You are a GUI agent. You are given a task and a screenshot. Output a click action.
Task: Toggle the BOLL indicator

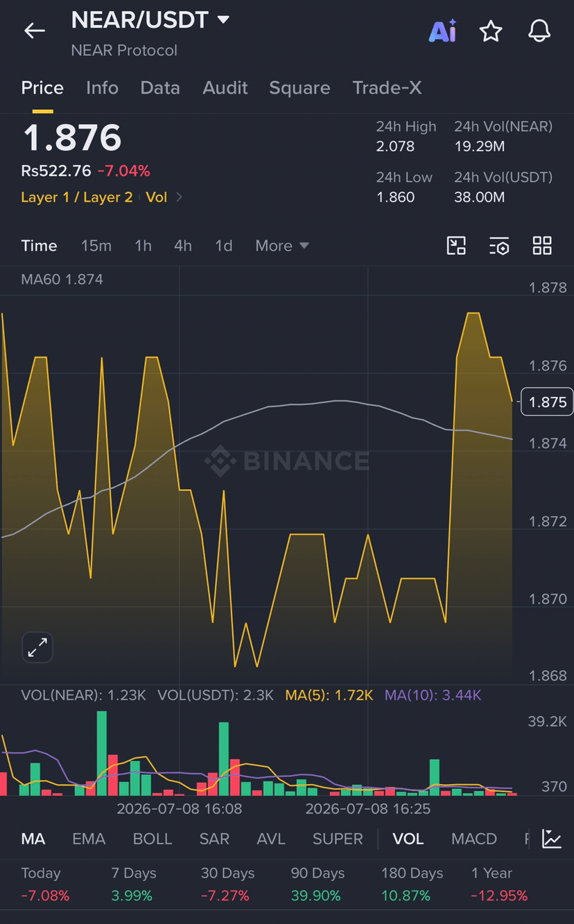(x=152, y=839)
